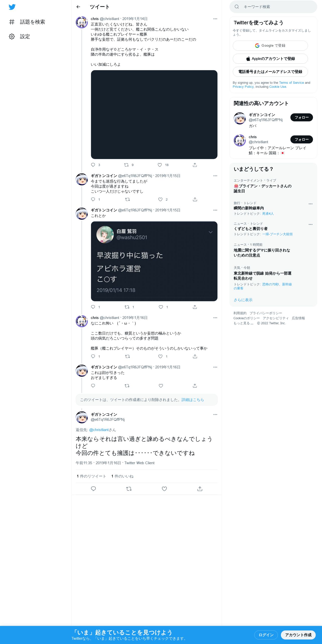
Task: Like chris's tweet showing 18 likes
Action: pos(160,165)
